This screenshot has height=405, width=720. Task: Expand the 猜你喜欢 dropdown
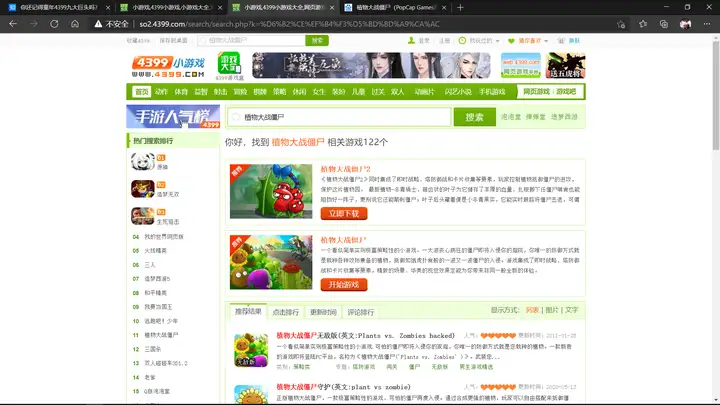tap(546, 41)
